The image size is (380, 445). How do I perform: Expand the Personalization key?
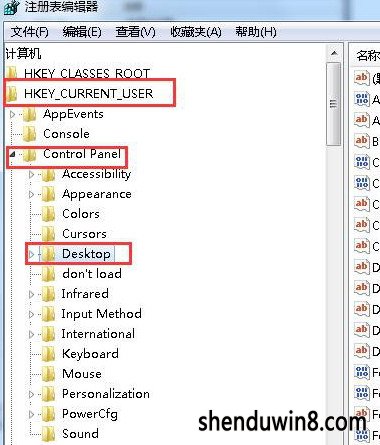click(31, 395)
